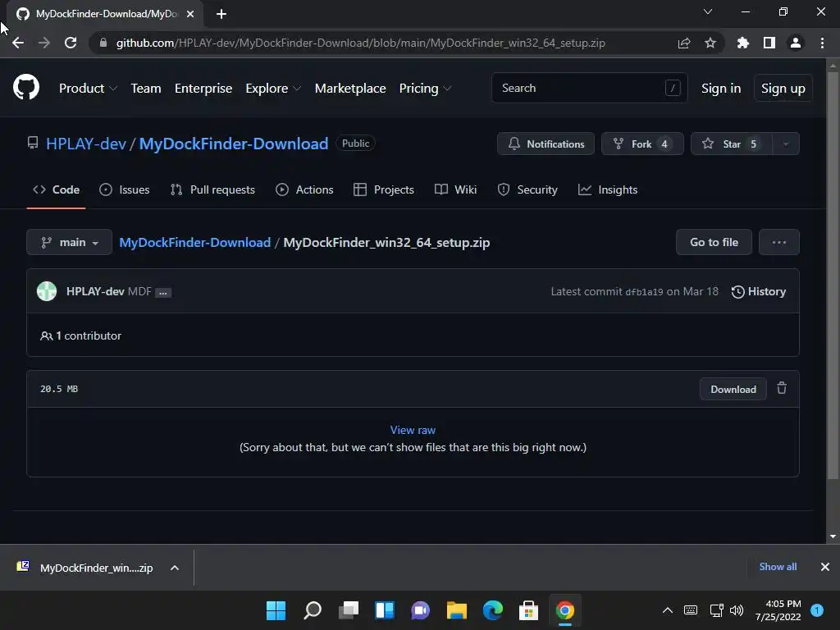This screenshot has height=630, width=840.
Task: Click the Team header link
Action: coord(146,89)
